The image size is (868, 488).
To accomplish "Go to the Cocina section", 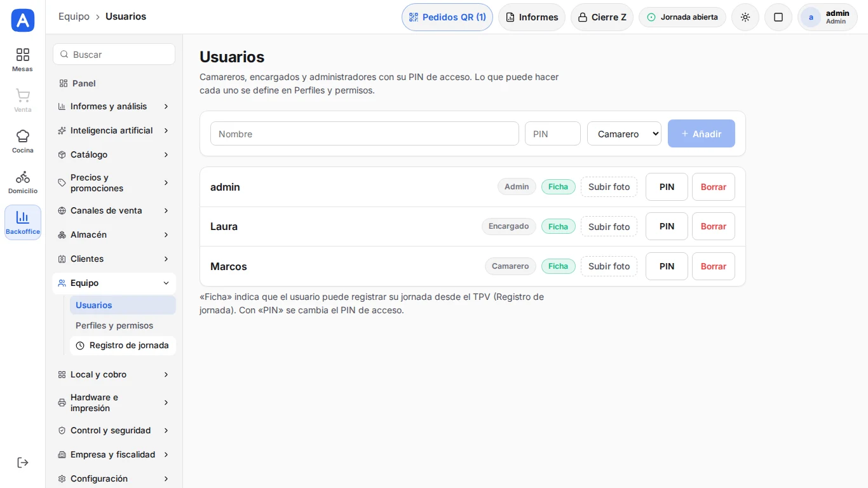I will (x=22, y=141).
